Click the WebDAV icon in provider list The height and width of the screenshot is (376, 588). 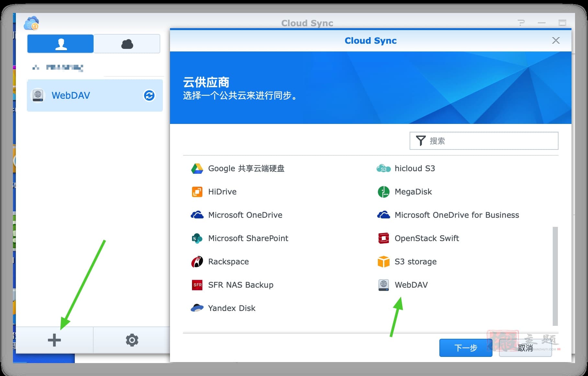pos(384,285)
